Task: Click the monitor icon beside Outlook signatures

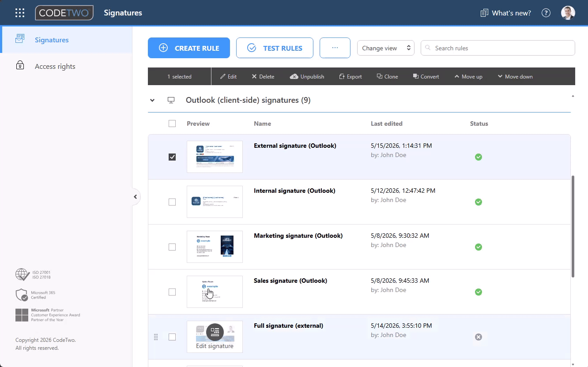Action: point(171,100)
